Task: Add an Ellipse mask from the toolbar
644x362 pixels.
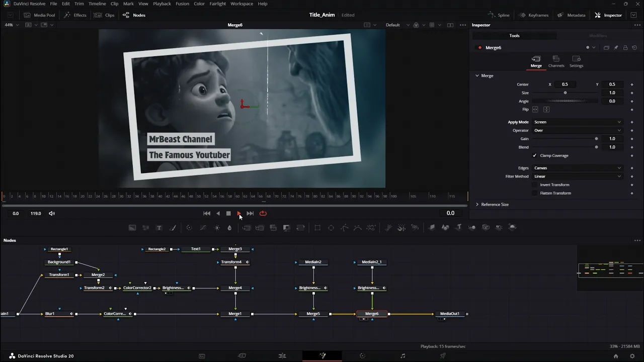Action: (x=331, y=228)
